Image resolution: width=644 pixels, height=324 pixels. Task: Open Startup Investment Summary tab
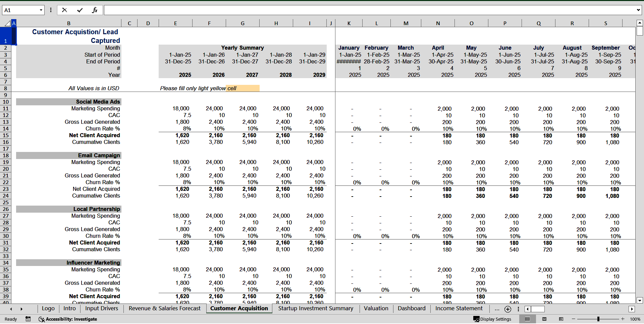pyautogui.click(x=316, y=308)
